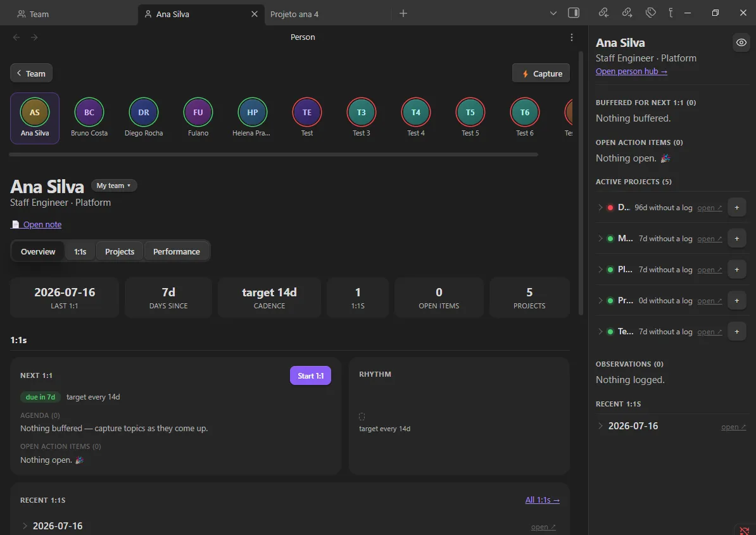Select Helena Pra... avatar
This screenshot has height=535, width=756.
pos(253,112)
